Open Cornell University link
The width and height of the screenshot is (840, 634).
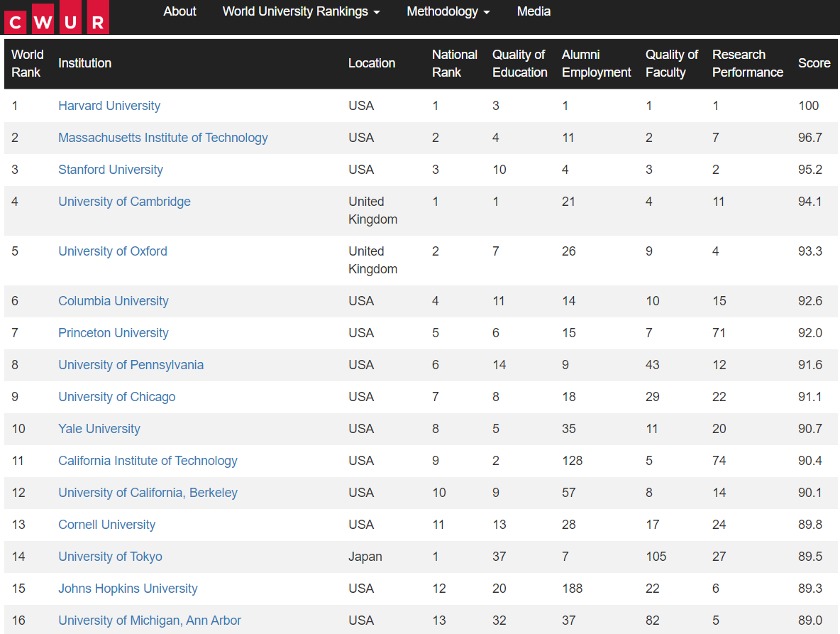coord(106,525)
